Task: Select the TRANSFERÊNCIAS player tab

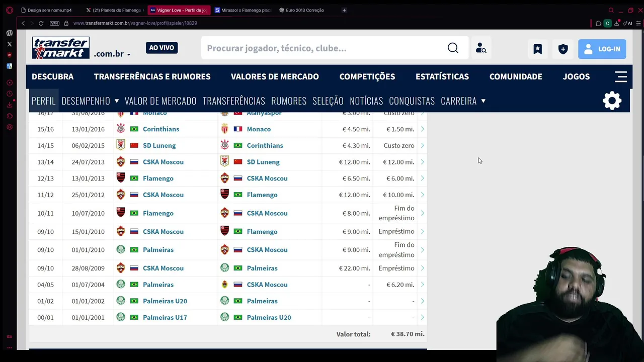Action: tap(233, 101)
